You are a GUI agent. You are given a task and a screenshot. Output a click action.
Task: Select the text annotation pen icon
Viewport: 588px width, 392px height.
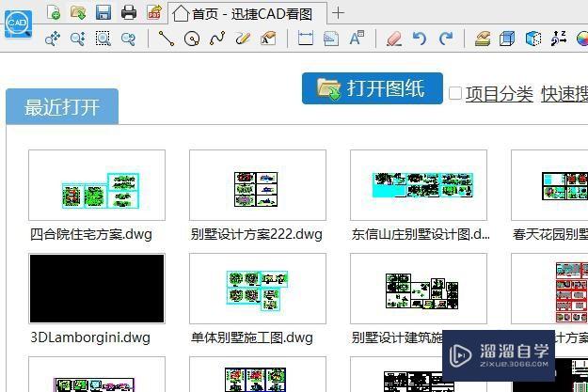coord(268,39)
